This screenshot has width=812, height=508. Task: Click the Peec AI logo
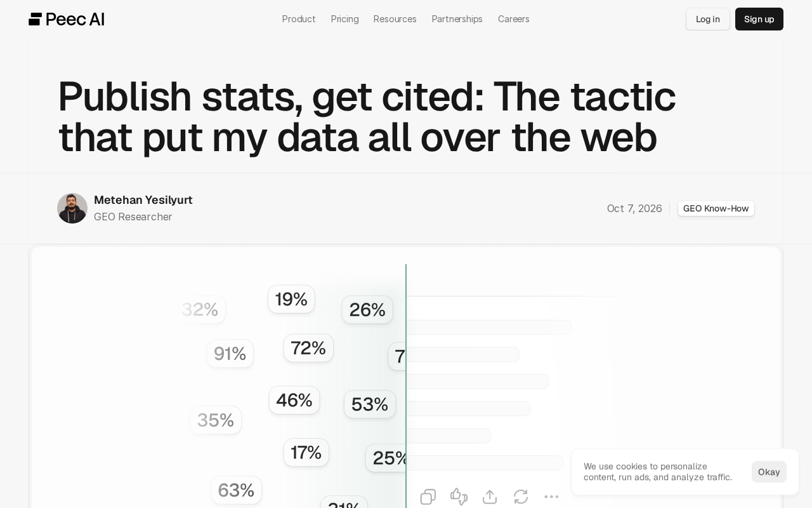67,19
